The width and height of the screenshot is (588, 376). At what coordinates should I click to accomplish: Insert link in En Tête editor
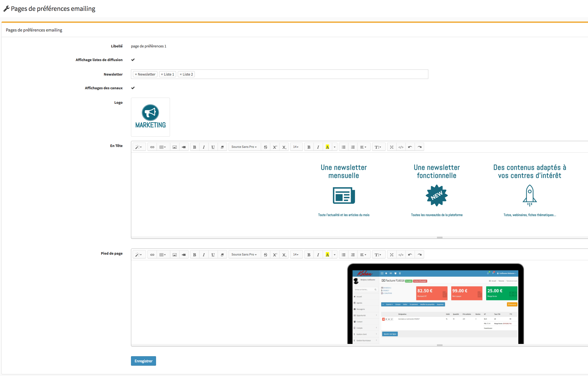coord(152,147)
